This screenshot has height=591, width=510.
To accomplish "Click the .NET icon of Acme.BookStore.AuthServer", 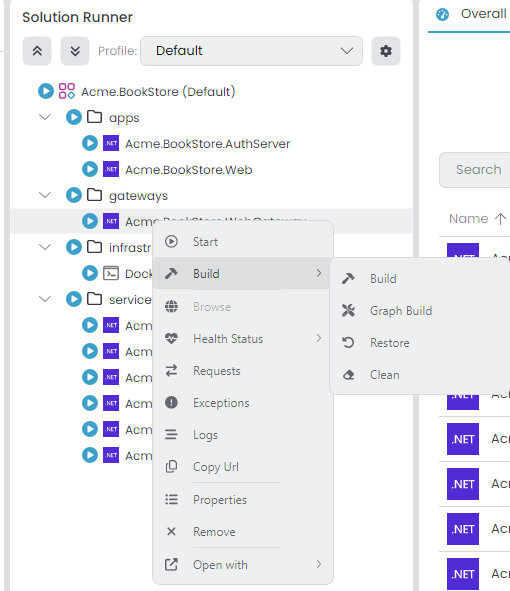I will pyautogui.click(x=111, y=143).
